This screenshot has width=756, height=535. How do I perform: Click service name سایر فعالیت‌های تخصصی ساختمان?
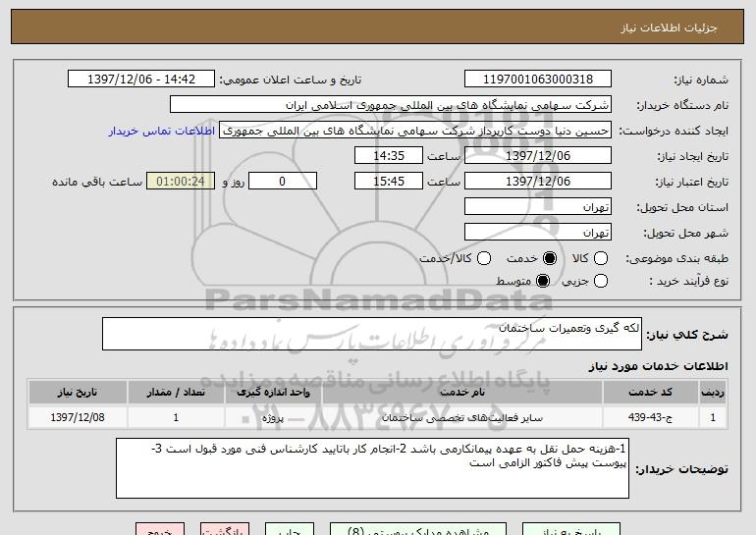point(462,417)
